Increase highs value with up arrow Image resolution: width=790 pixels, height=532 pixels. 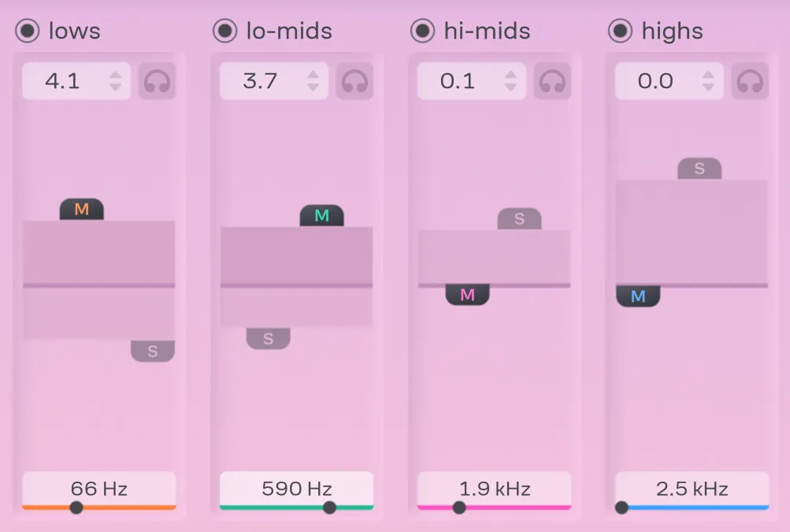(x=708, y=75)
